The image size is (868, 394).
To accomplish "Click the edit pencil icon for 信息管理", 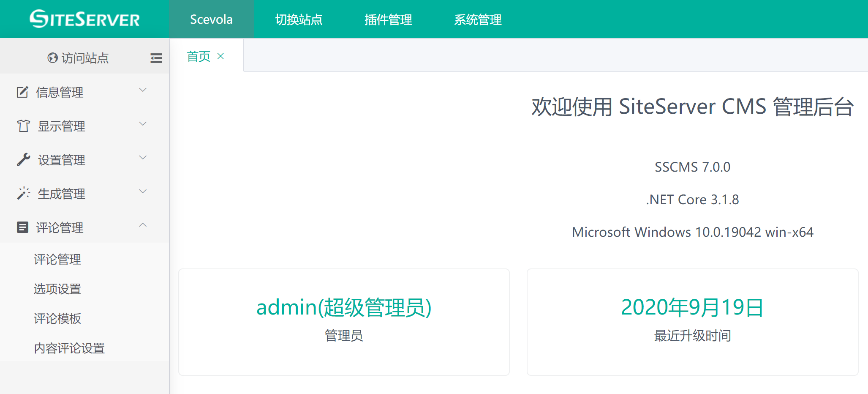I will pyautogui.click(x=22, y=92).
